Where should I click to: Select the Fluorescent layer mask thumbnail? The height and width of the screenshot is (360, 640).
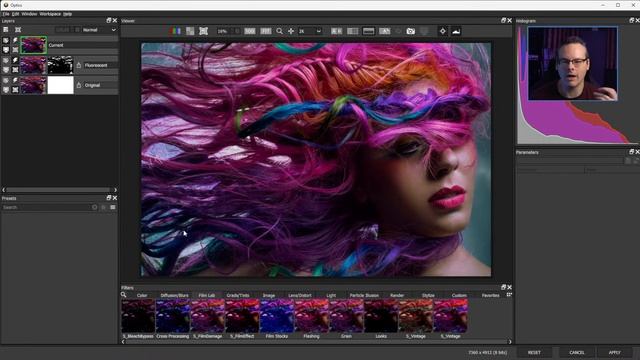point(60,65)
